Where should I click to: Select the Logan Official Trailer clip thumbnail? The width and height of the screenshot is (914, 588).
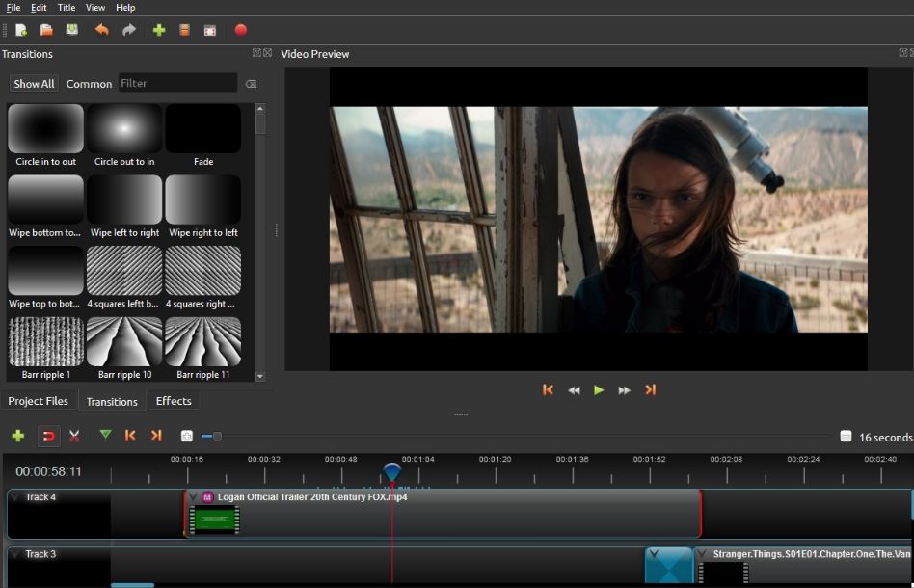214,520
